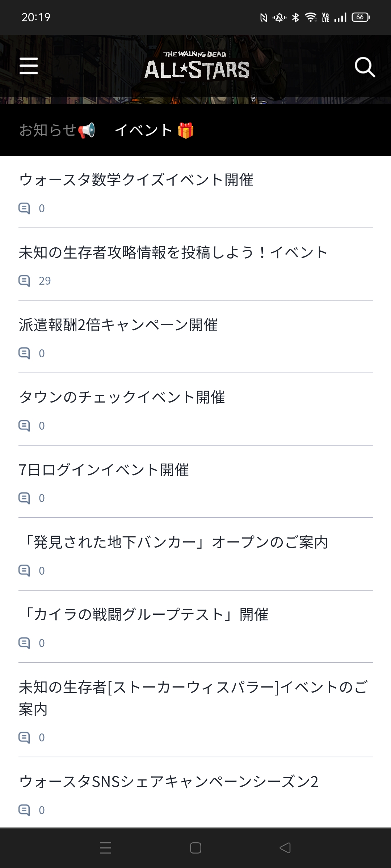Switch to the お知らせ tab
The image size is (391, 868).
(57, 130)
